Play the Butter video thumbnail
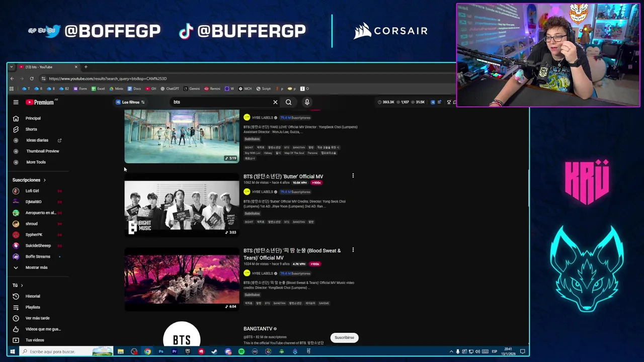The image size is (644, 362). point(182,205)
